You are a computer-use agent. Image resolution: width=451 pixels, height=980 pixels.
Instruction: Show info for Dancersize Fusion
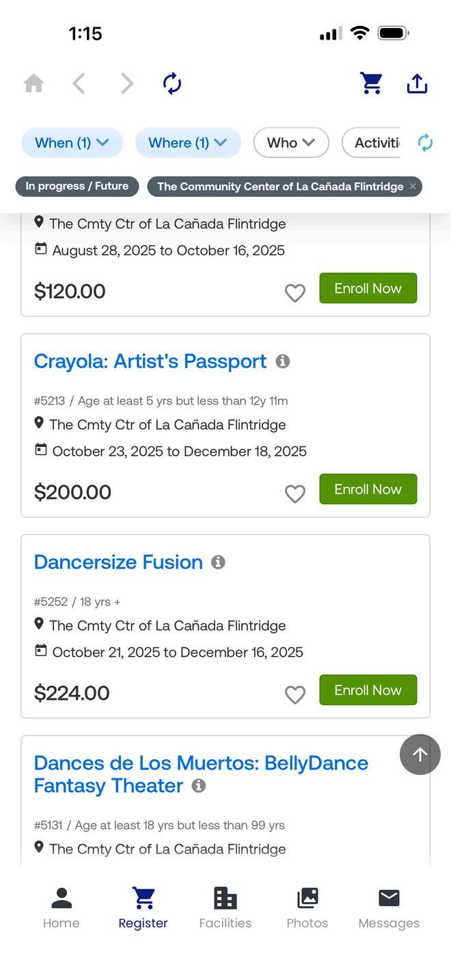pyautogui.click(x=219, y=562)
